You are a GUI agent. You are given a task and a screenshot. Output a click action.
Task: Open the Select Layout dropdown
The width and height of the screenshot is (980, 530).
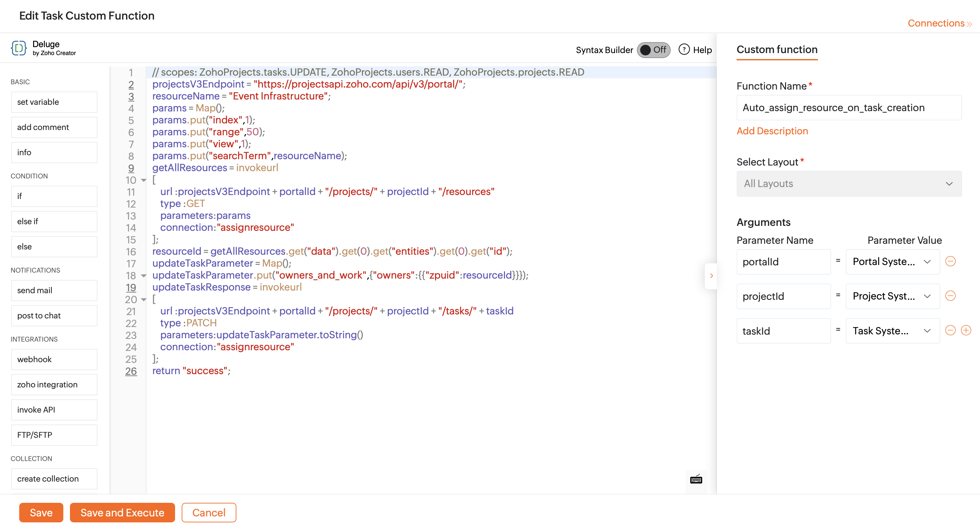coord(849,184)
